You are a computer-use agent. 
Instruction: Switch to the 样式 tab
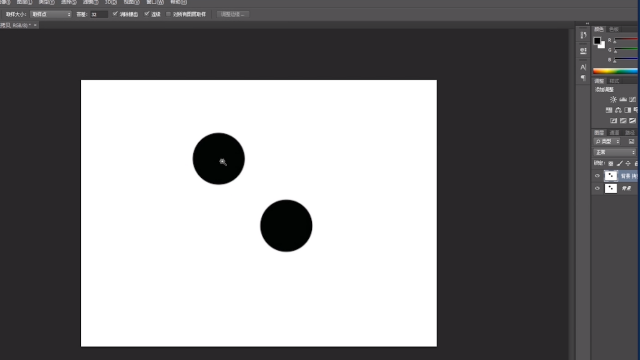point(614,81)
